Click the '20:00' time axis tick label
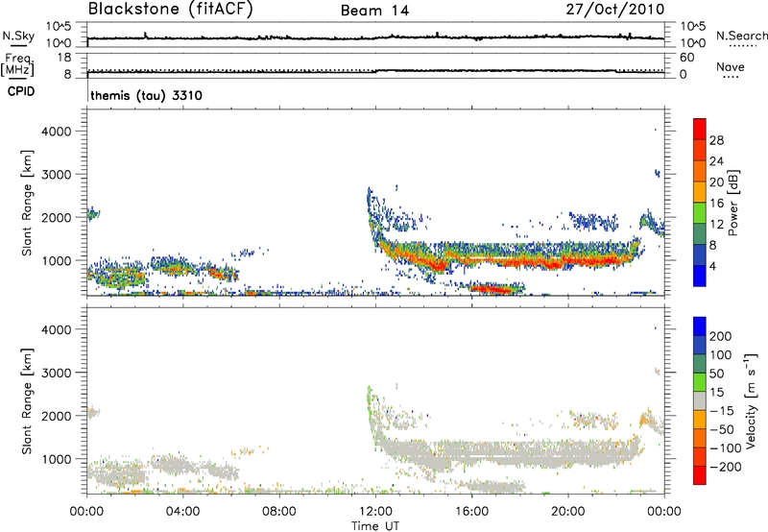The image size is (768, 532). 567,512
